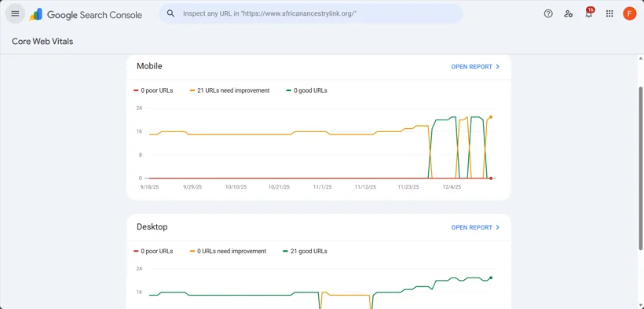
Task: Click the 12/4/25 axis date label
Action: [452, 187]
